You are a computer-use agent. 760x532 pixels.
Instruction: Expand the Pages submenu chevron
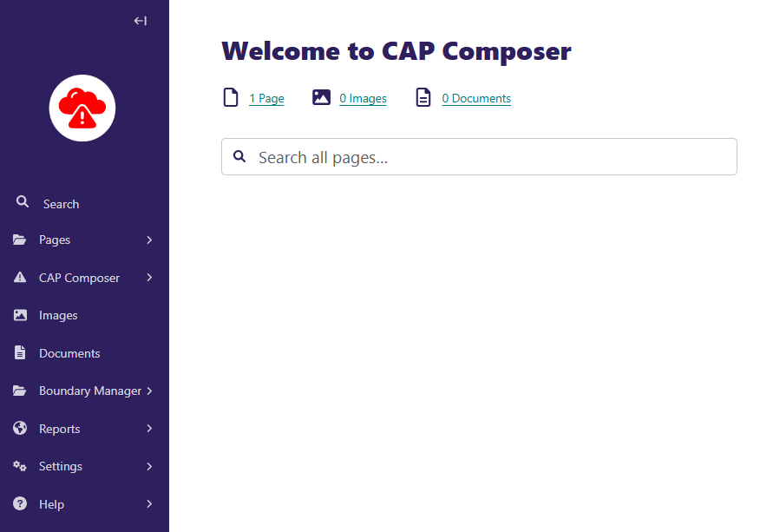point(149,240)
